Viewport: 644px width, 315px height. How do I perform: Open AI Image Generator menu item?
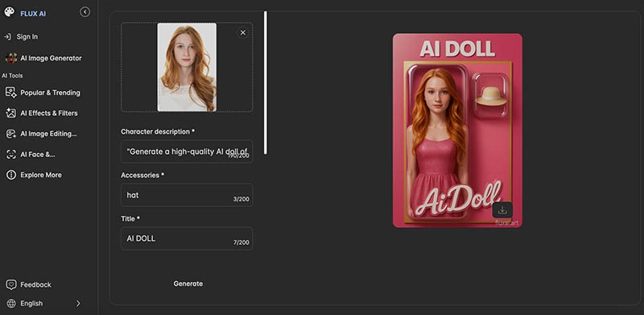51,58
